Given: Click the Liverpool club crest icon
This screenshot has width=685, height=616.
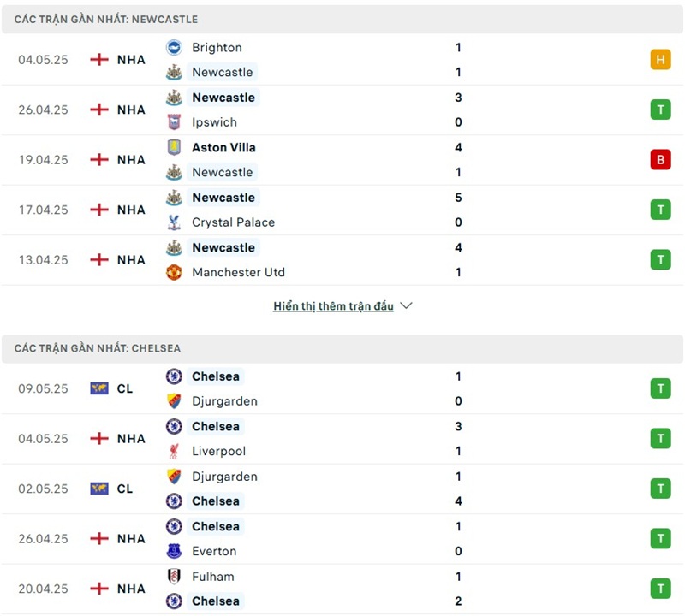Looking at the screenshot, I should 174,451.
